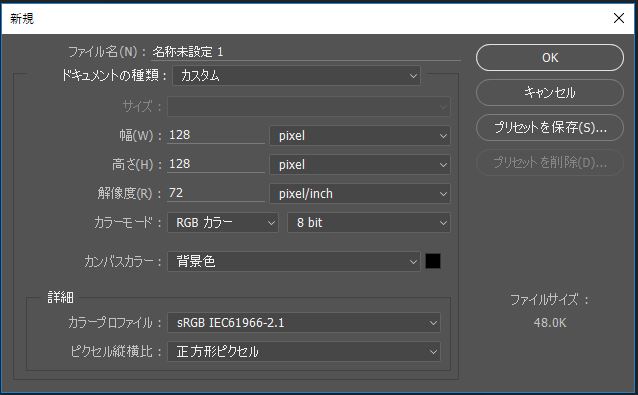Viewport: 638px width, 395px height.
Task: Click the ファイルサイズ label
Action: tap(549, 300)
